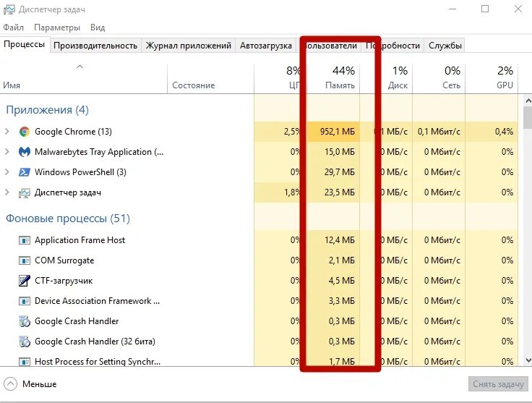The width and height of the screenshot is (532, 403).
Task: Click the Malwarebytes Tray Application icon
Action: [x=25, y=152]
